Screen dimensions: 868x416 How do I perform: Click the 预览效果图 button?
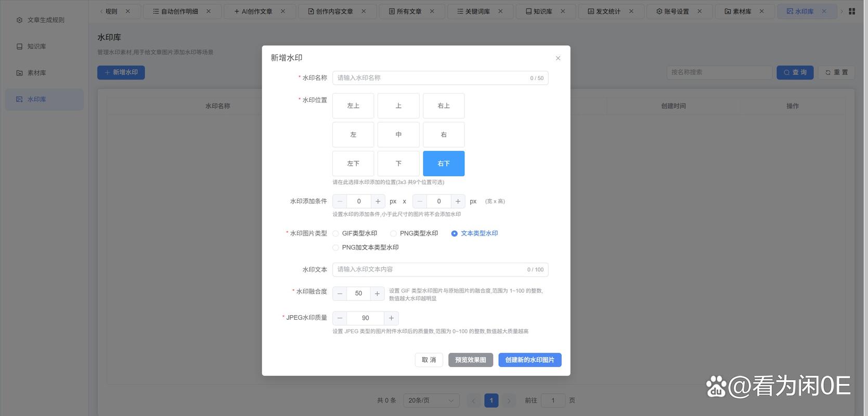pos(471,360)
